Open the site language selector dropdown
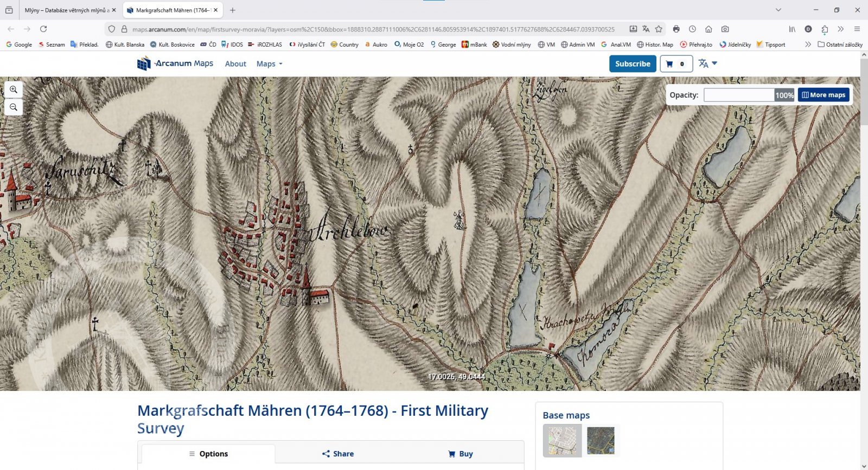Screen dimensions: 868x470 (707, 64)
